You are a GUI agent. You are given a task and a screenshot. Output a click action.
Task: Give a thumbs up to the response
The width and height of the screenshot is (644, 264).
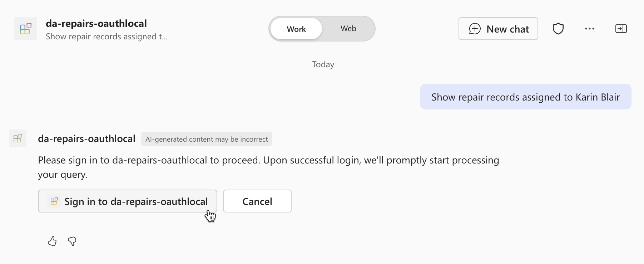(52, 241)
